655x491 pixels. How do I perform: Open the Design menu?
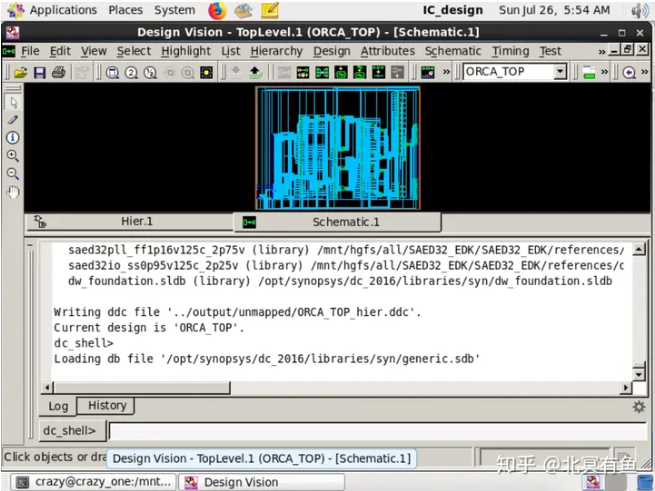click(332, 51)
